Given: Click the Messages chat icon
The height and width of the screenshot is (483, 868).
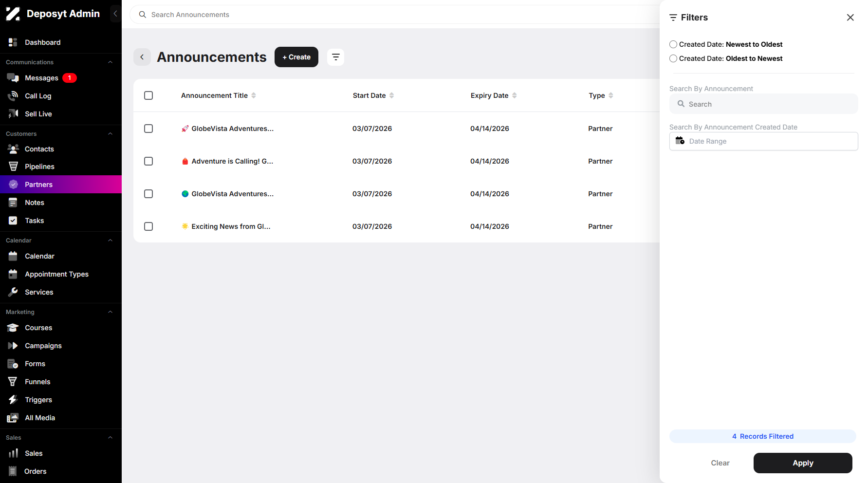Looking at the screenshot, I should 13,78.
